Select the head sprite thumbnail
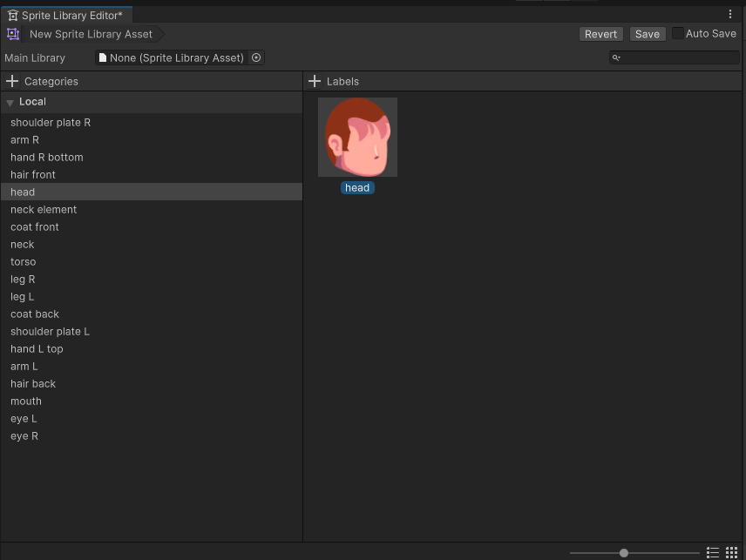The width and height of the screenshot is (746, 560). point(357,137)
